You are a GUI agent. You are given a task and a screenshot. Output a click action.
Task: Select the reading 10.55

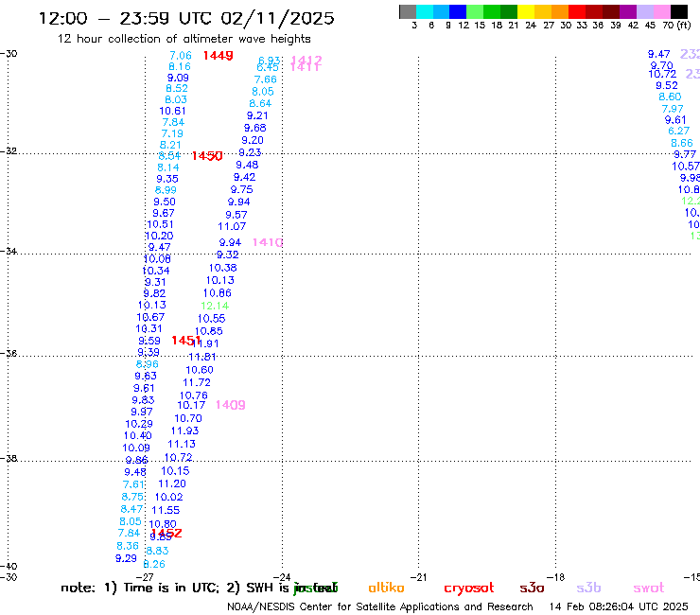click(211, 319)
